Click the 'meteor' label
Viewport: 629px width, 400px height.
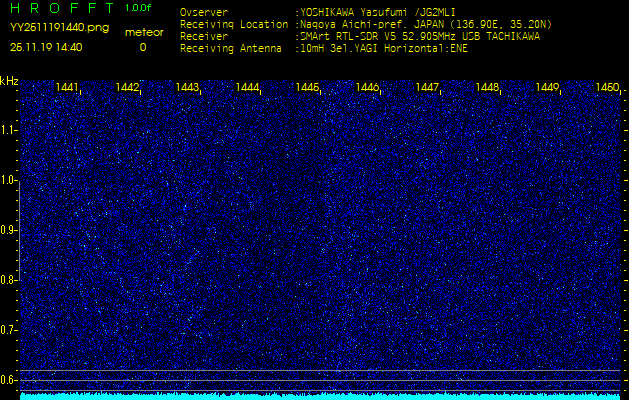tap(144, 33)
